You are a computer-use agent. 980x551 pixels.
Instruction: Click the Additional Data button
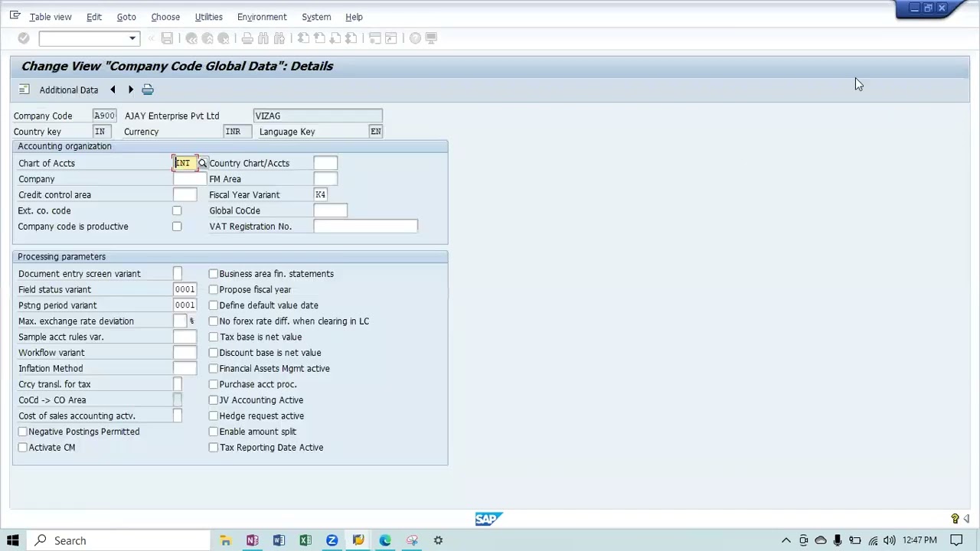click(x=69, y=90)
